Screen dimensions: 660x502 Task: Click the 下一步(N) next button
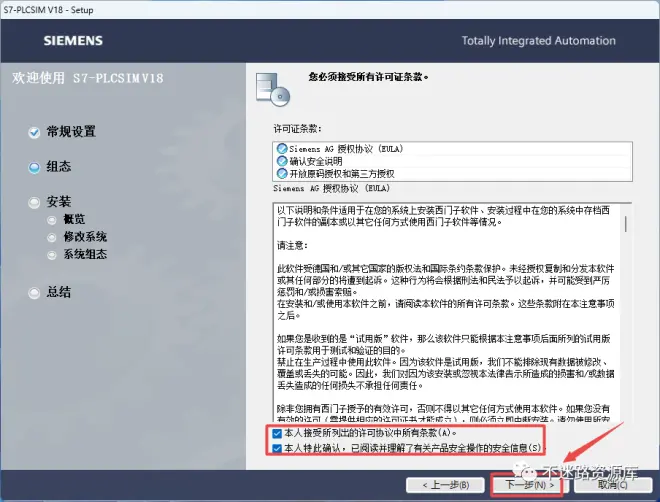(529, 485)
